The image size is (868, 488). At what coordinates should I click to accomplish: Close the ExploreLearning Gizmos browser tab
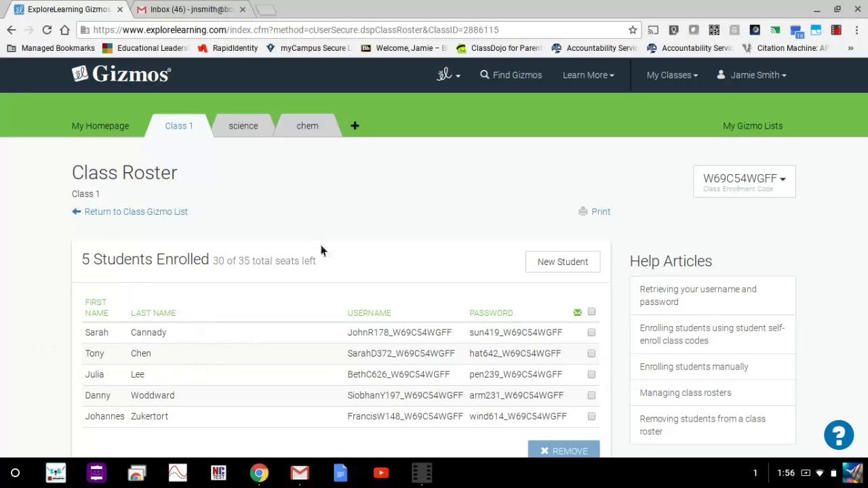[120, 9]
